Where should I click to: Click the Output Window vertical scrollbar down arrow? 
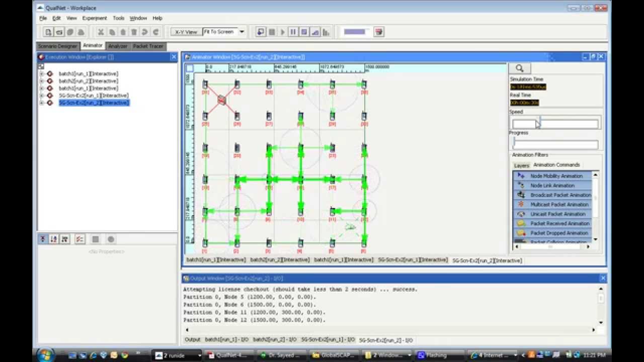click(x=601, y=322)
